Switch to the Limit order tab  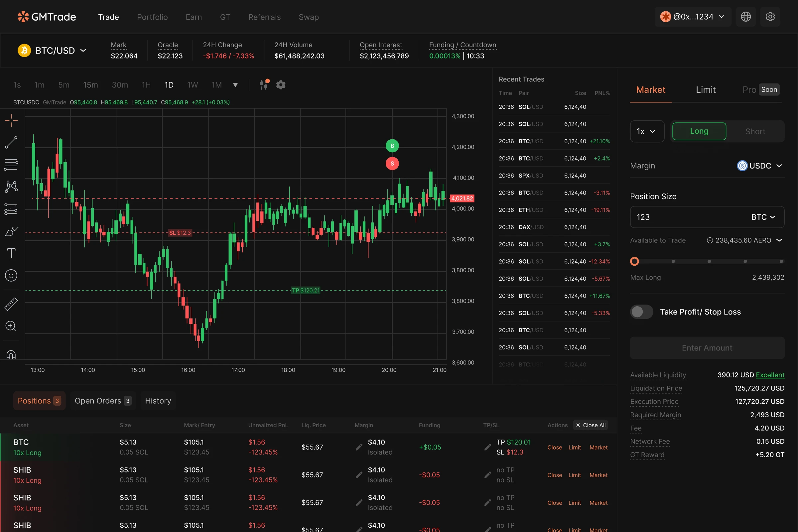click(x=706, y=89)
